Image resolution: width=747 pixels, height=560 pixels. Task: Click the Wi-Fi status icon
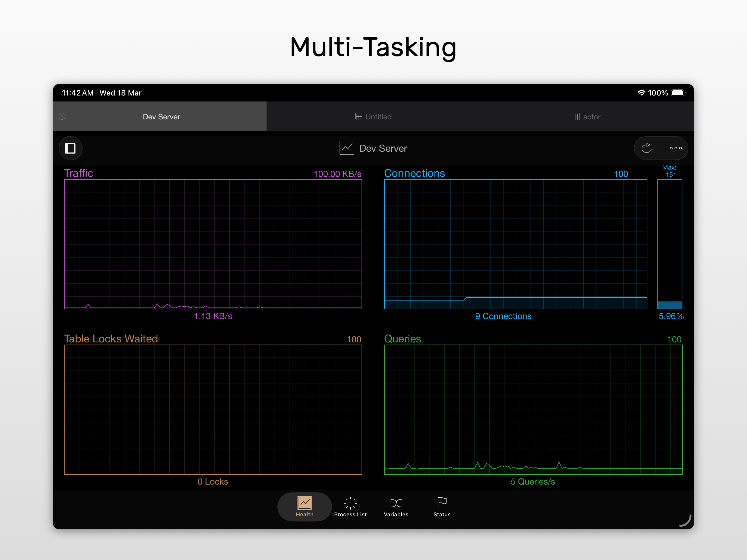(641, 93)
